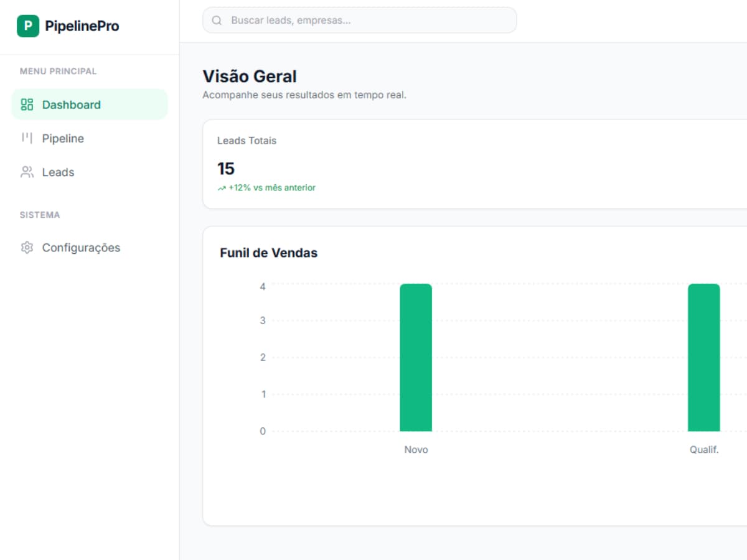Click the 'Novo' axis label below the chart
Viewport: 747px width, 560px height.
coord(416,449)
